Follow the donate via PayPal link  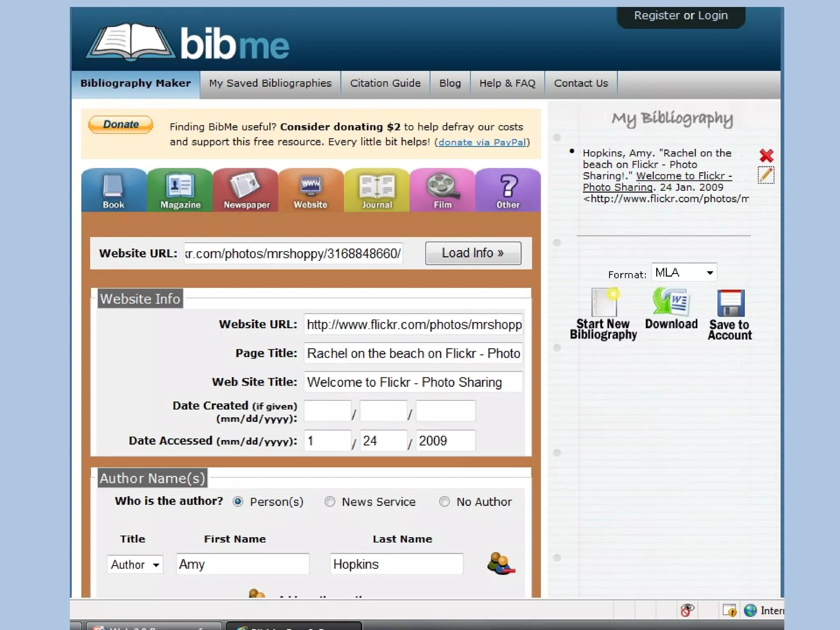coord(482,142)
